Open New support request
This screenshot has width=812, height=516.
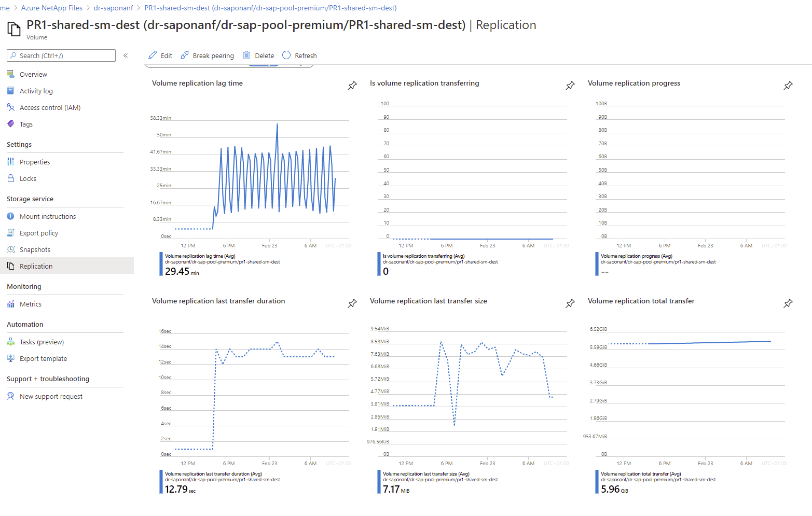[x=51, y=397]
